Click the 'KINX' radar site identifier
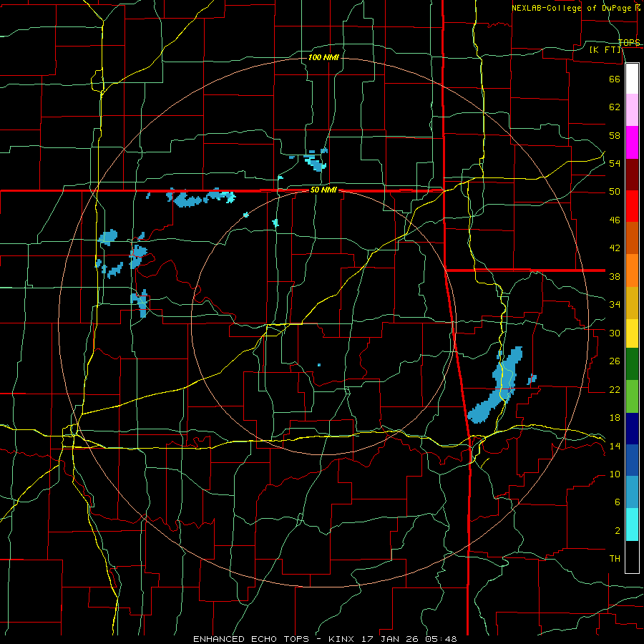The width and height of the screenshot is (644, 644). [342, 639]
